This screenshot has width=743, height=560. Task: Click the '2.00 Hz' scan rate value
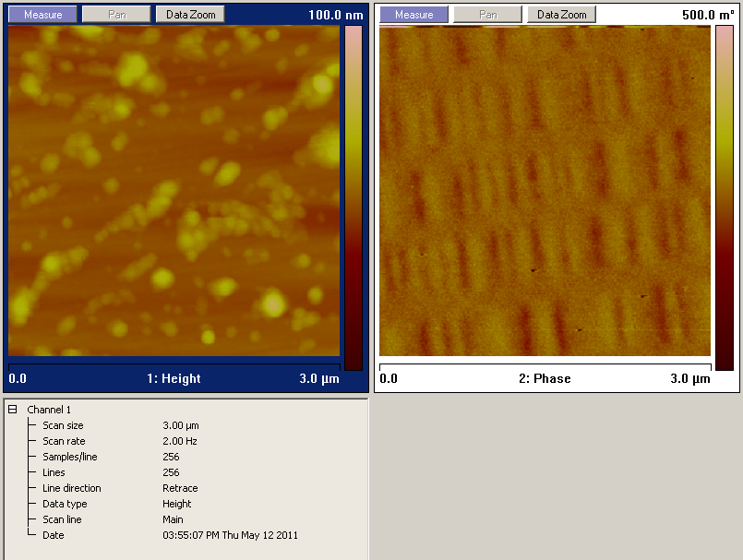[x=180, y=441]
